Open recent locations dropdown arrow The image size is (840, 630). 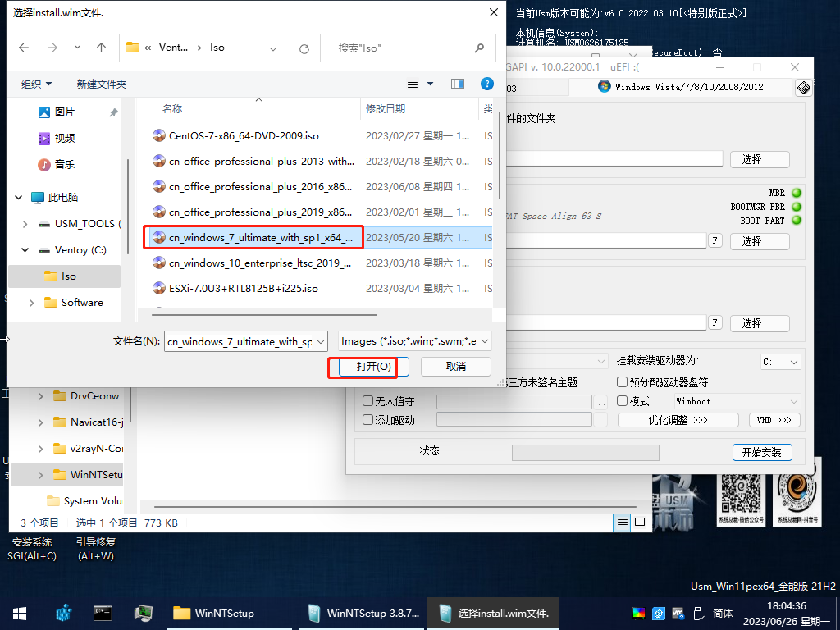click(x=78, y=48)
